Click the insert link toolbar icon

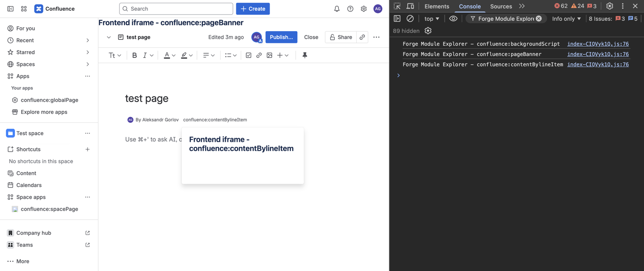click(x=259, y=55)
